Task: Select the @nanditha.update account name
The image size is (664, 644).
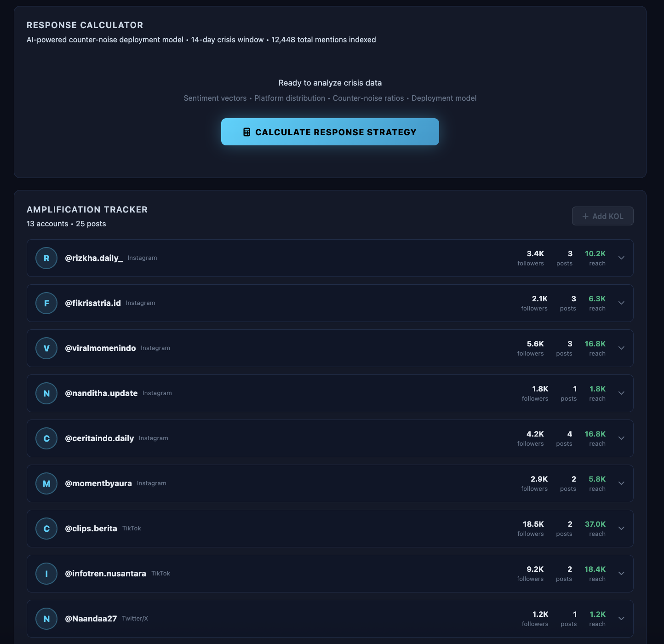Action: point(101,393)
